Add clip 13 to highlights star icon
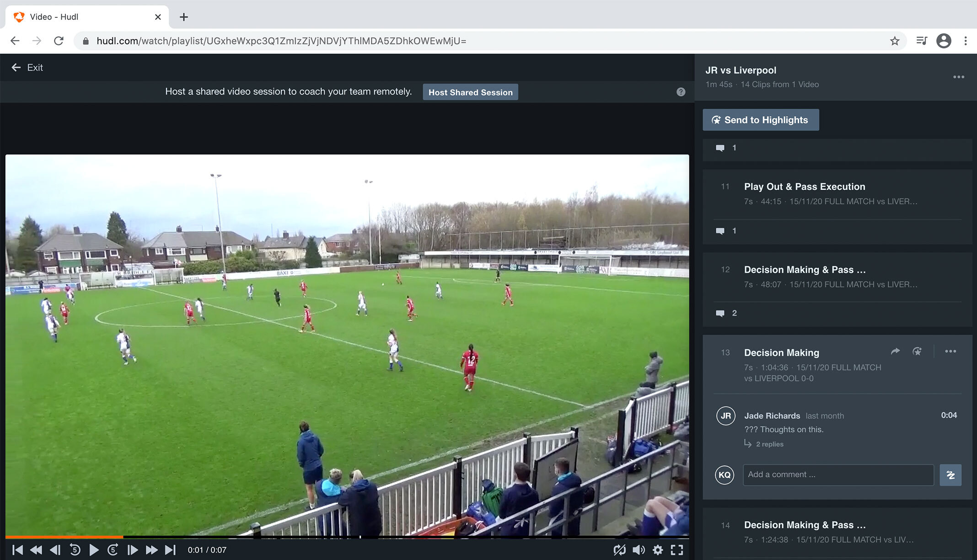977x560 pixels. coord(917,352)
